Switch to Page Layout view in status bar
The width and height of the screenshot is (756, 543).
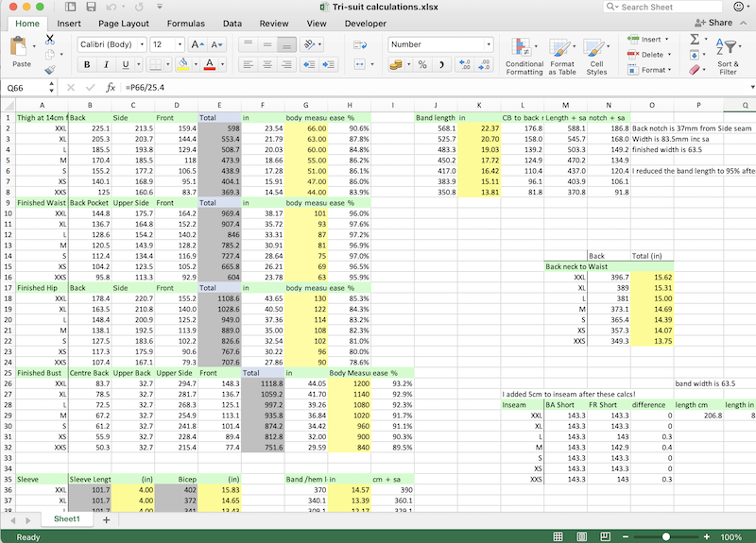[x=582, y=536]
